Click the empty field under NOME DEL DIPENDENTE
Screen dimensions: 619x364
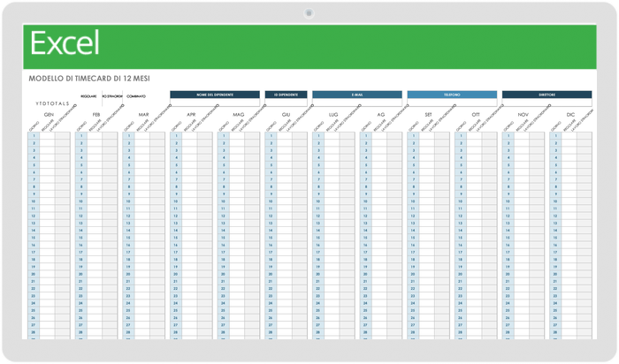pos(215,102)
